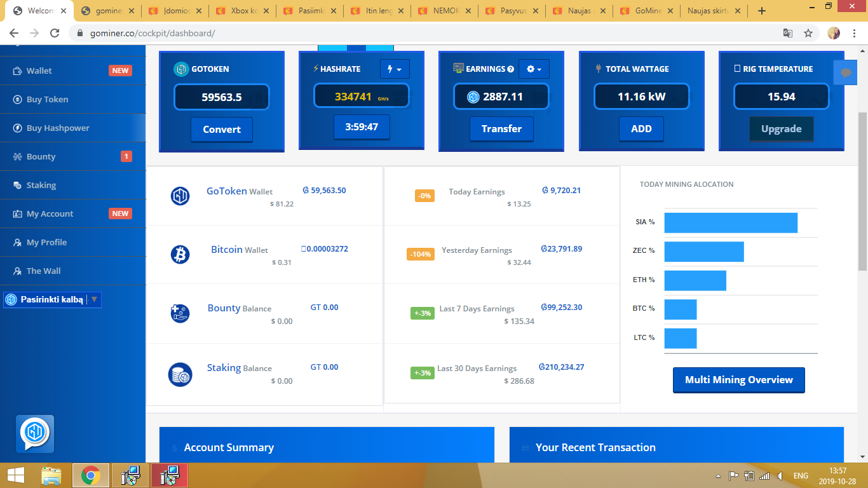Click the Staking Balance link
Screen dimensions: 868x488
click(x=240, y=368)
